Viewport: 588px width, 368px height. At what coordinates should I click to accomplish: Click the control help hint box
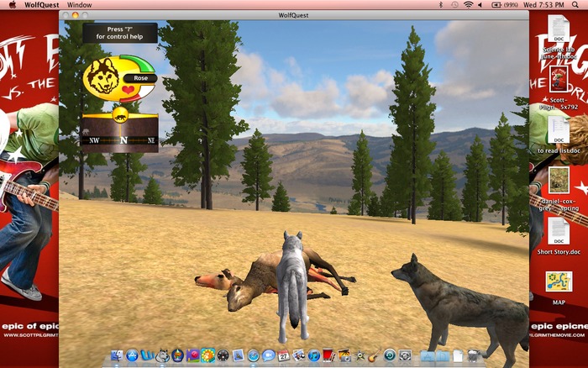click(x=119, y=33)
